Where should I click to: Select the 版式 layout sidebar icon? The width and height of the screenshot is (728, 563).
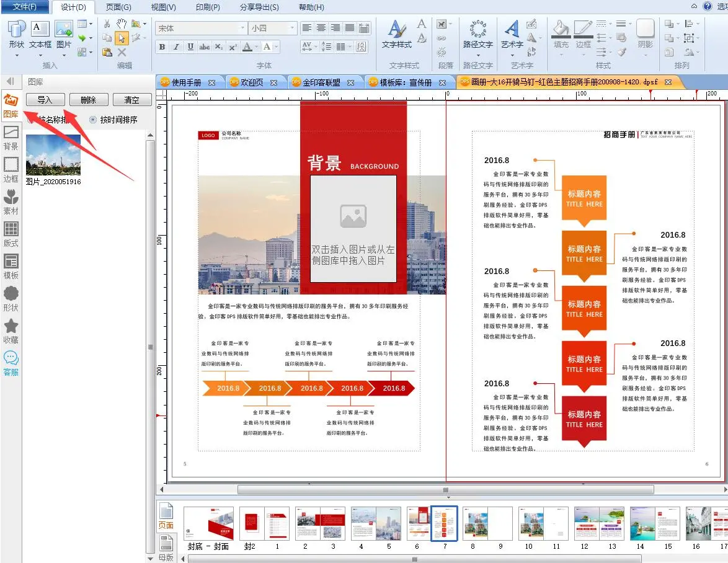click(11, 234)
